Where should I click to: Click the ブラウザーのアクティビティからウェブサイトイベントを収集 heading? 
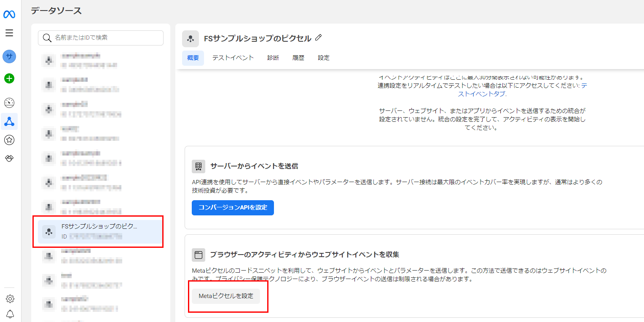305,255
